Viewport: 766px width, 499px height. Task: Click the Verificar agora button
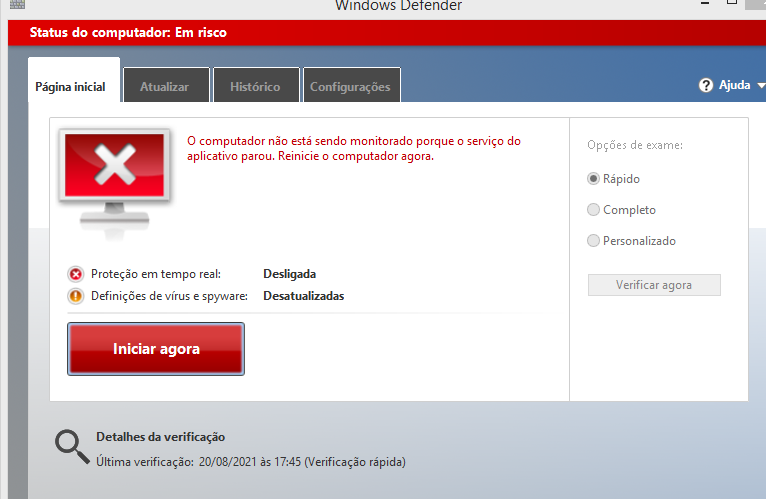pyautogui.click(x=654, y=285)
